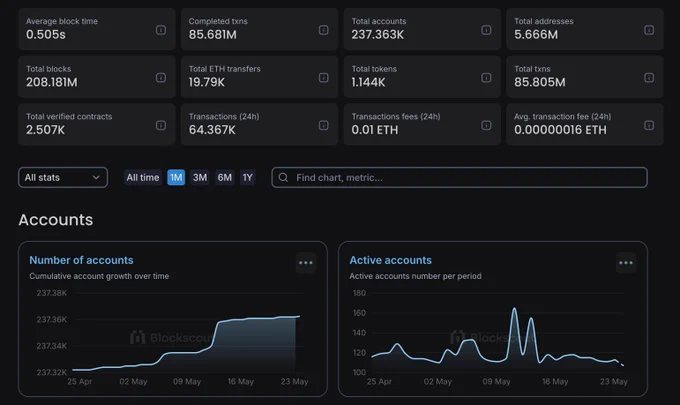
Task: Select the All time range tab
Action: pyautogui.click(x=143, y=177)
